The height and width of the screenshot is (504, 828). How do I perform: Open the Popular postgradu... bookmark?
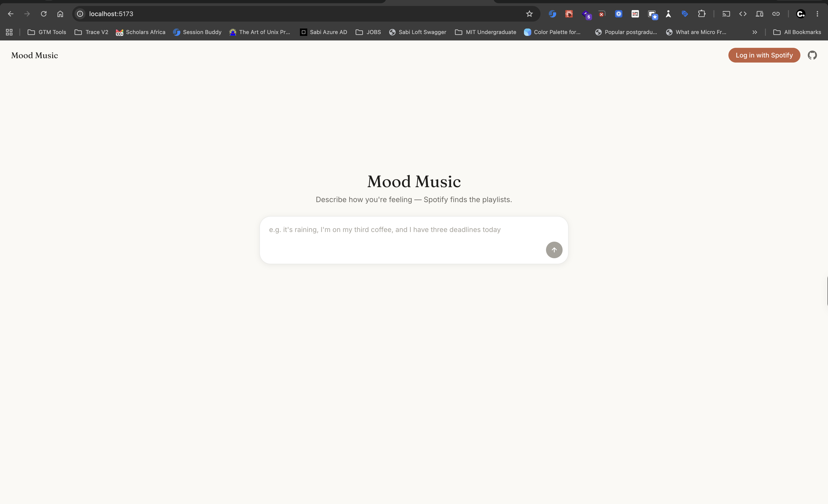pyautogui.click(x=626, y=32)
